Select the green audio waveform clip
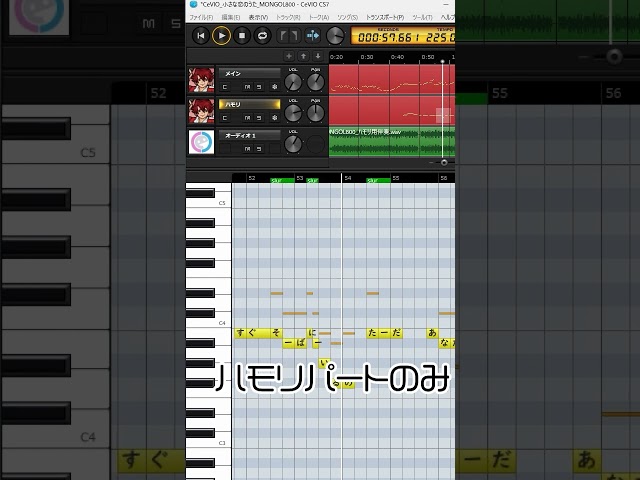The height and width of the screenshot is (480, 640). tap(392, 142)
